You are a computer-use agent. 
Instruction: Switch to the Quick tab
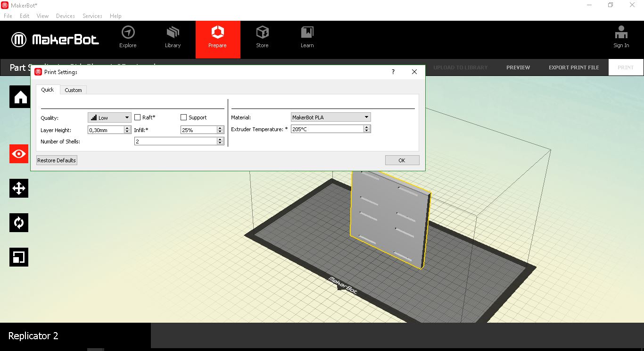tap(48, 90)
